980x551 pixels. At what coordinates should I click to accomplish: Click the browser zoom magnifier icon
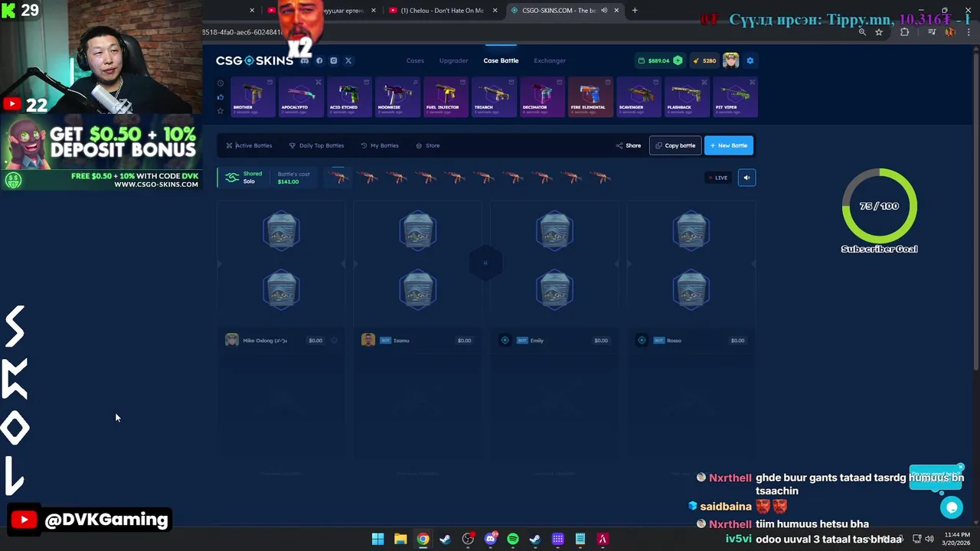pyautogui.click(x=862, y=32)
